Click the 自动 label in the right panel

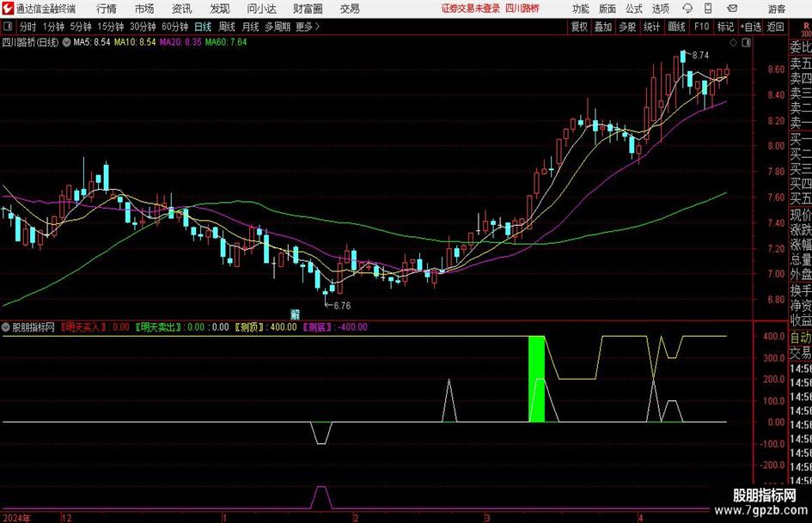[x=801, y=338]
